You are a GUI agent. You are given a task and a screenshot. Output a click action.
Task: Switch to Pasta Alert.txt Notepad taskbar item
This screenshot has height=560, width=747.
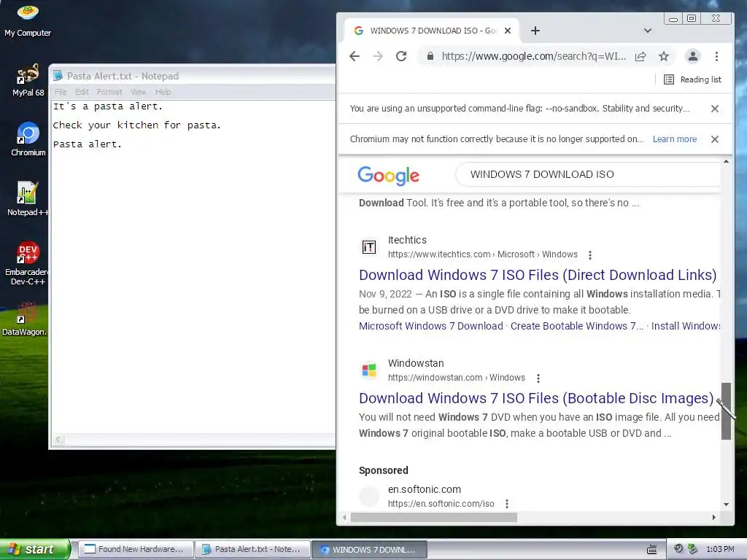(x=252, y=550)
